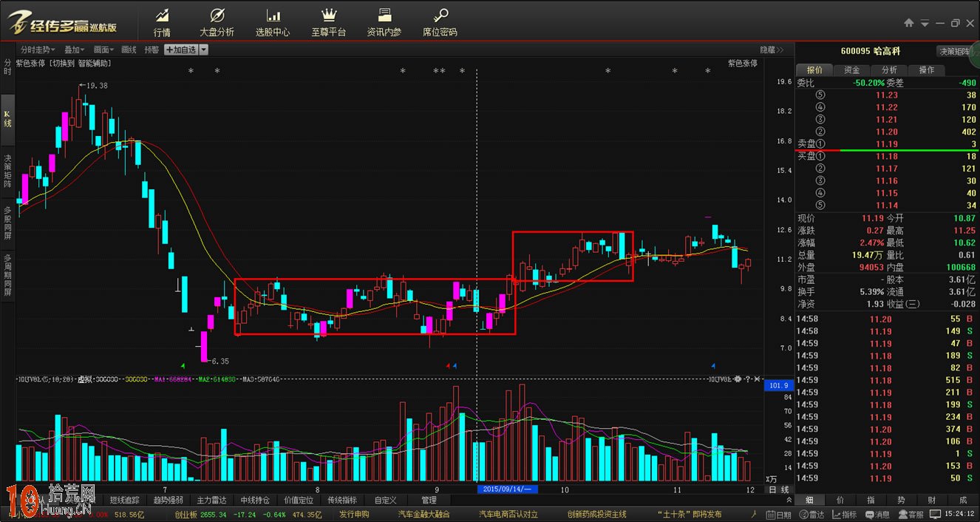Click arrow next to 加自选 button
This screenshot has height=522, width=980.
pyautogui.click(x=204, y=50)
